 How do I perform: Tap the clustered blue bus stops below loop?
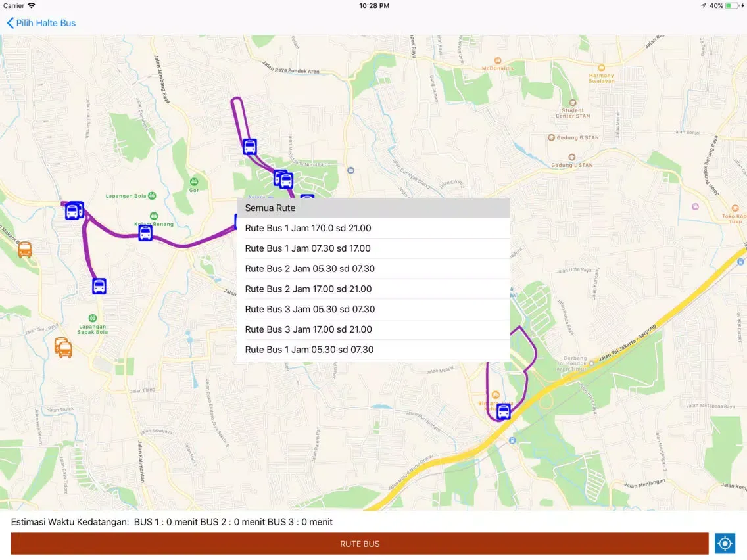pyautogui.click(x=283, y=179)
